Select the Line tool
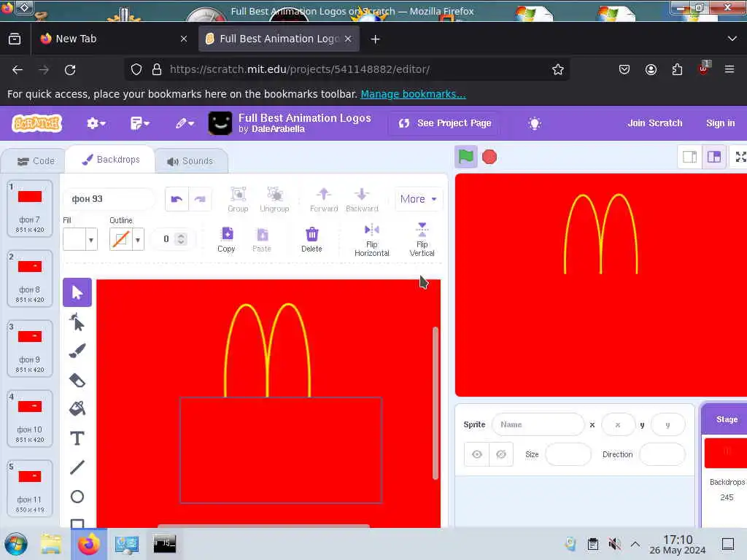 77,467
